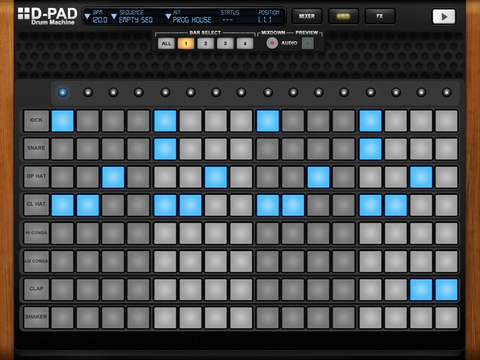Click the red mixdown record button

point(272,43)
